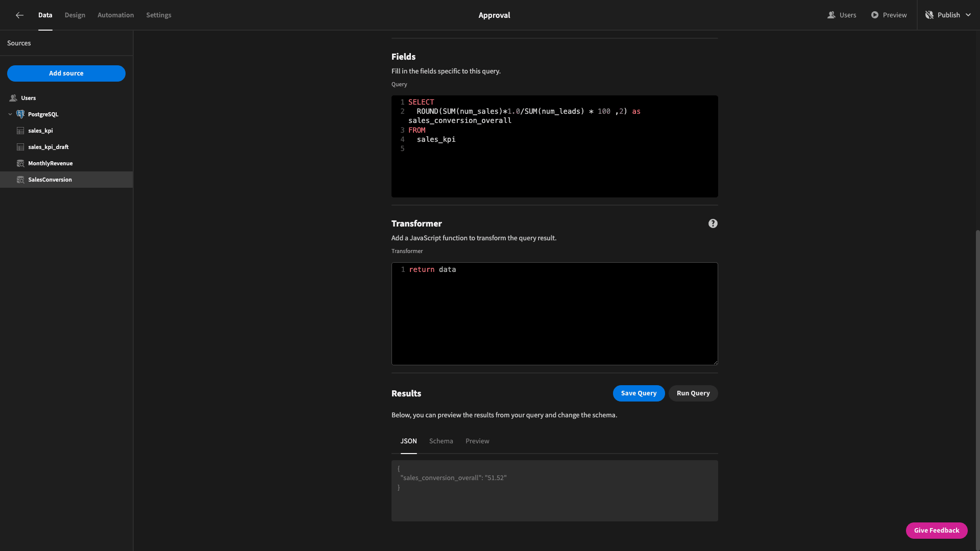980x551 pixels.
Task: Click the sales_kpi table icon
Action: (x=20, y=131)
